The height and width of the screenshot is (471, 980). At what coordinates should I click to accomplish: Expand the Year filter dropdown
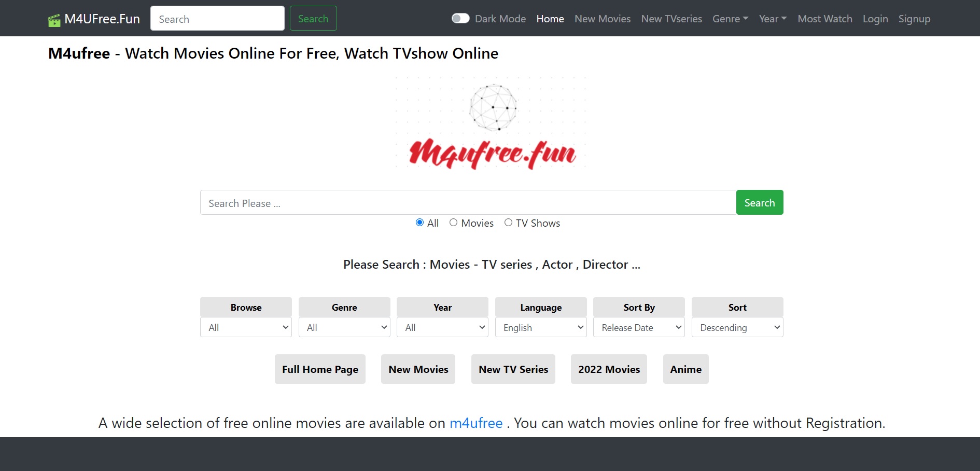point(442,327)
